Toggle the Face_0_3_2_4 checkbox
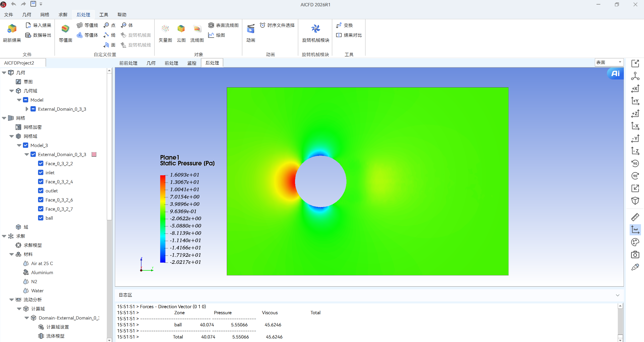644x342 pixels. (x=41, y=182)
